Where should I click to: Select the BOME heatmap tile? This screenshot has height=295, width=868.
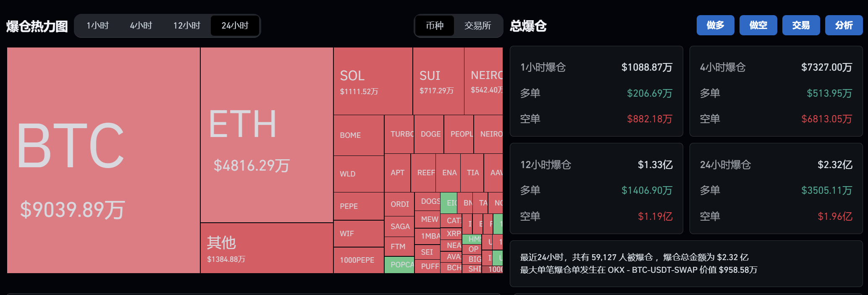[x=359, y=135]
